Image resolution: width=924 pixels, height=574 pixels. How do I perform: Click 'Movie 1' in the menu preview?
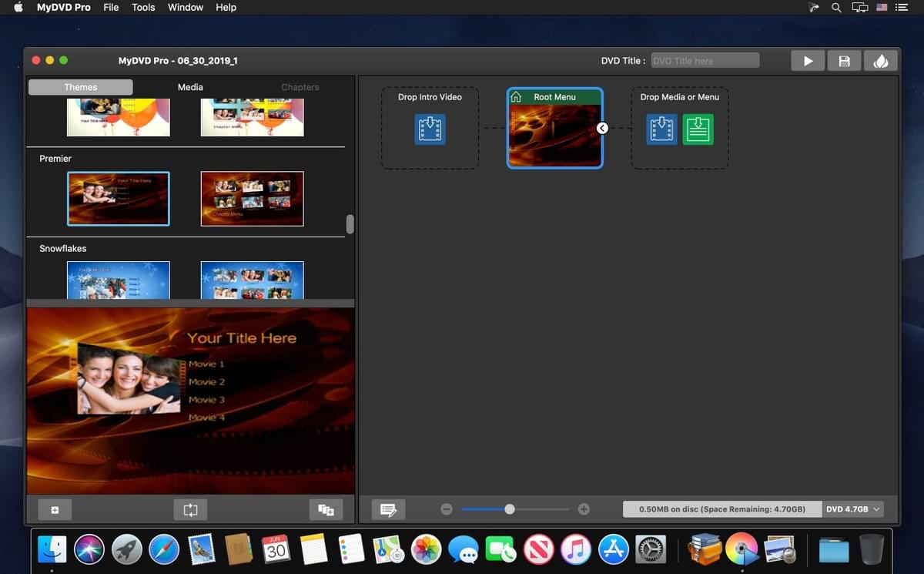[x=206, y=364]
